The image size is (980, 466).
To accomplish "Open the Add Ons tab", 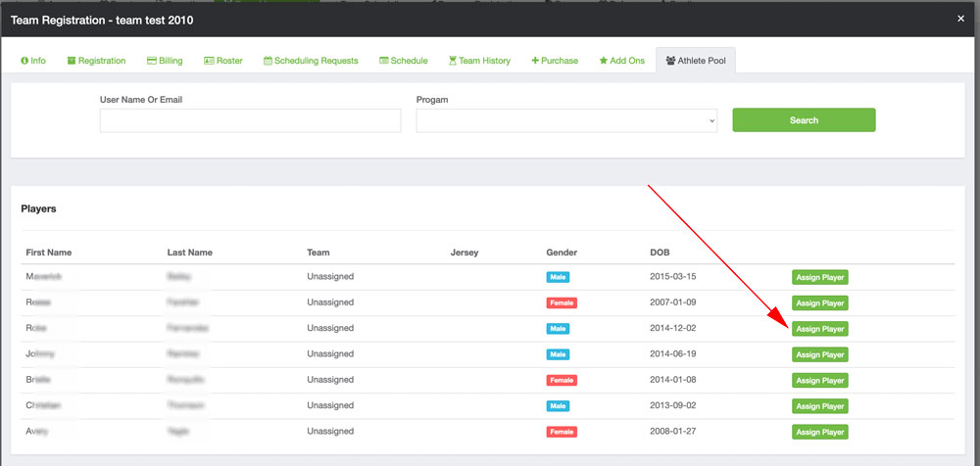I will 622,61.
